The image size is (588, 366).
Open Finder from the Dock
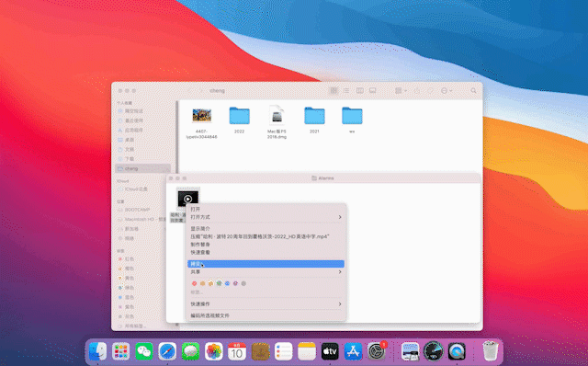coord(97,351)
